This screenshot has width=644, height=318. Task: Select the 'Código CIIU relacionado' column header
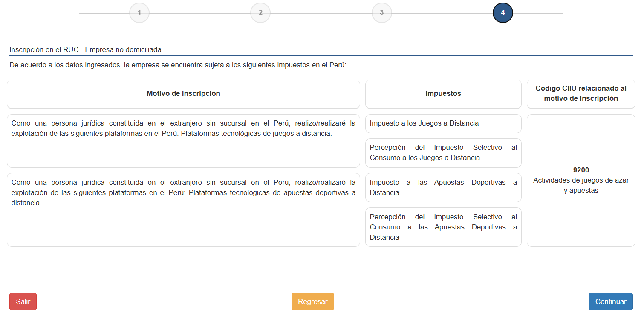(581, 94)
